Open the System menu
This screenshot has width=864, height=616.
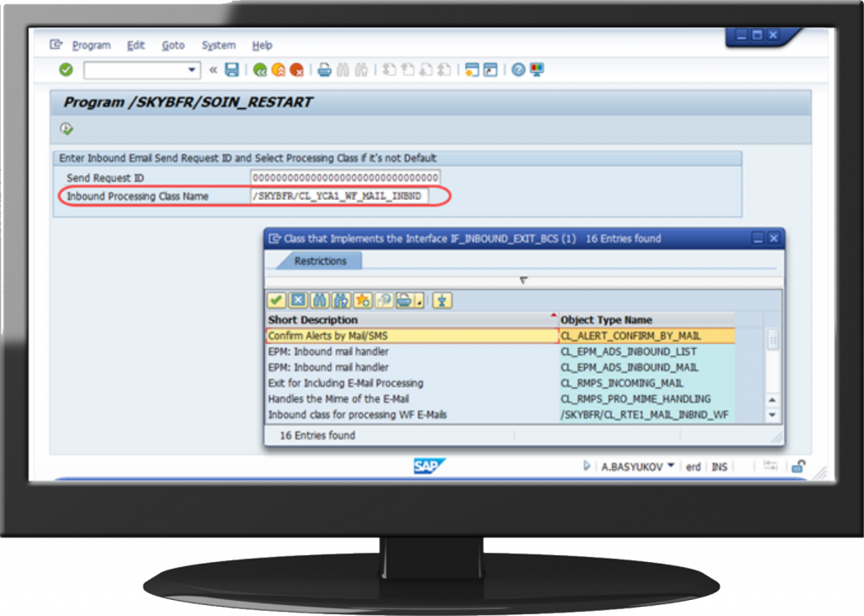tap(219, 46)
